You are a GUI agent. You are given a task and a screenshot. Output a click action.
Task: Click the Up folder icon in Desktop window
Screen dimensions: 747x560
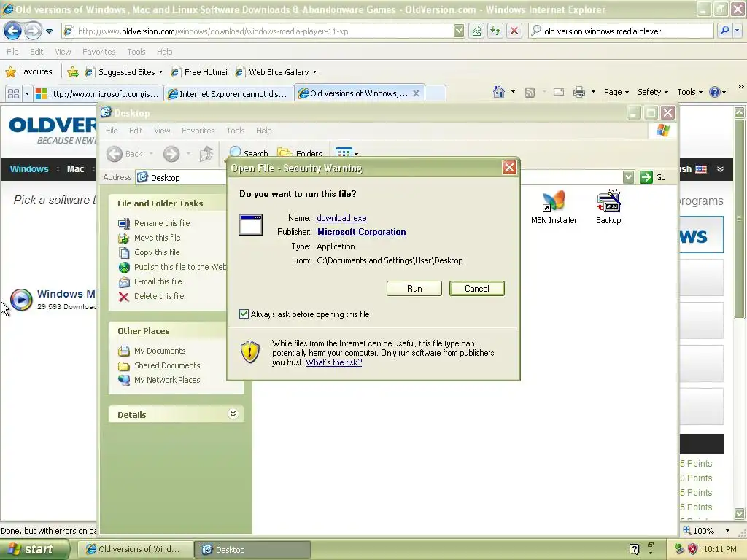206,154
